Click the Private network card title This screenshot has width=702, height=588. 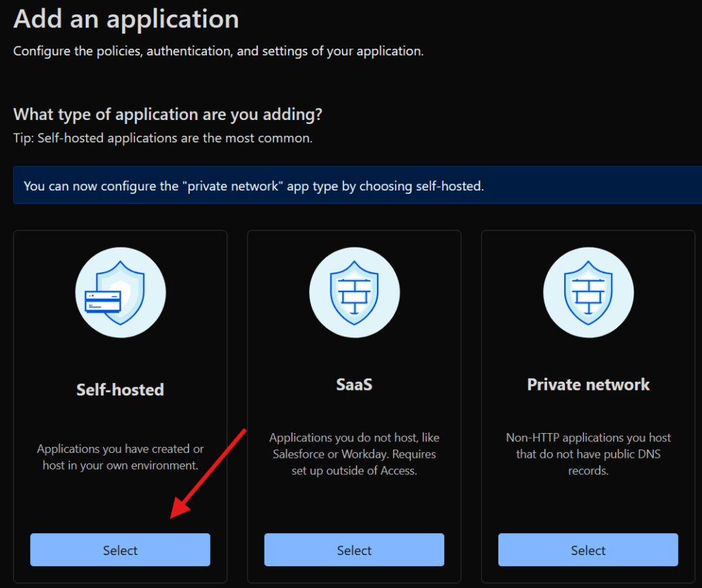click(588, 385)
